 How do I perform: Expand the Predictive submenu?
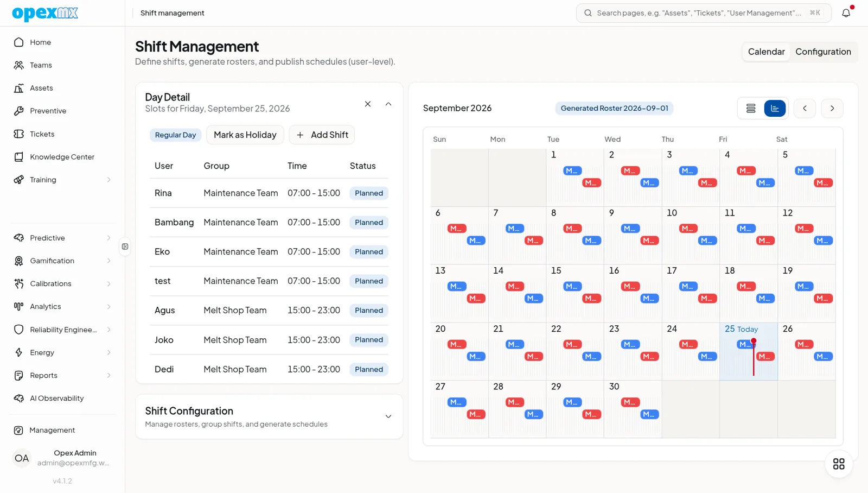click(108, 238)
